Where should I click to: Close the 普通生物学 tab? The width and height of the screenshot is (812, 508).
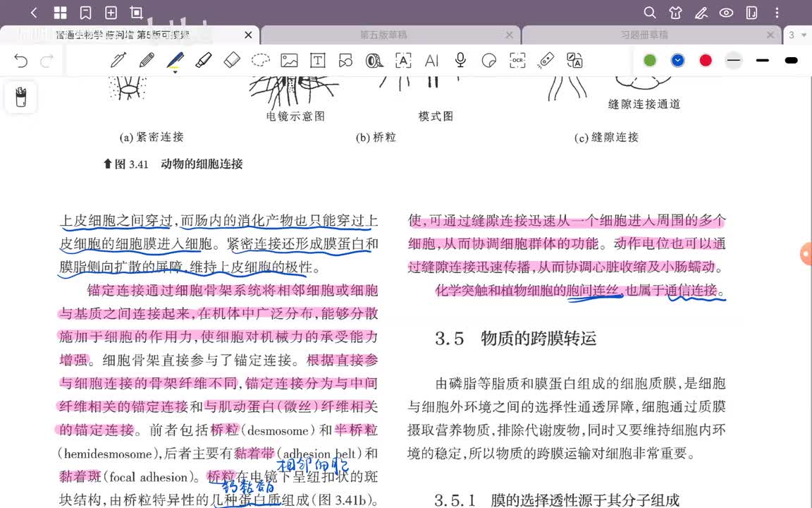point(249,35)
